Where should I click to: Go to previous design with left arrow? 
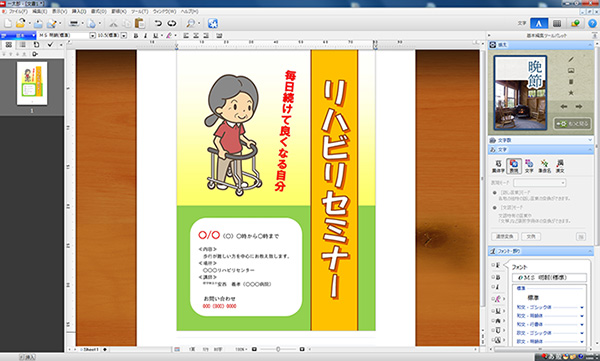(564, 106)
